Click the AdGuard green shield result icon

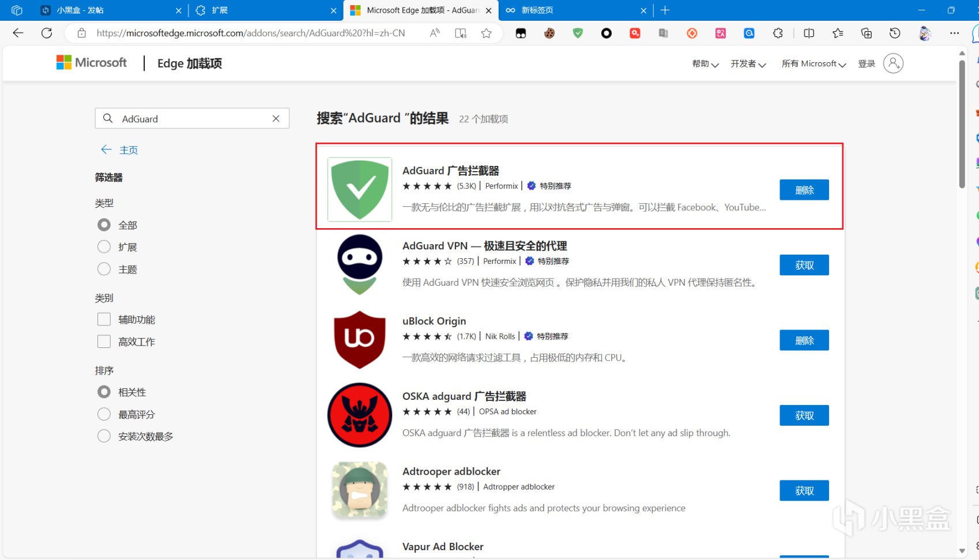(x=360, y=189)
